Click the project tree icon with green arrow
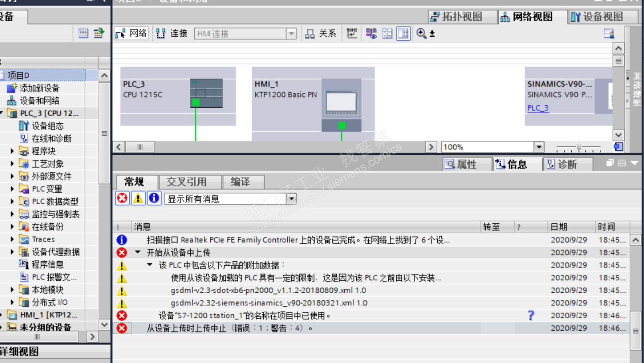Screen dimensions: 644x363 (98, 33)
